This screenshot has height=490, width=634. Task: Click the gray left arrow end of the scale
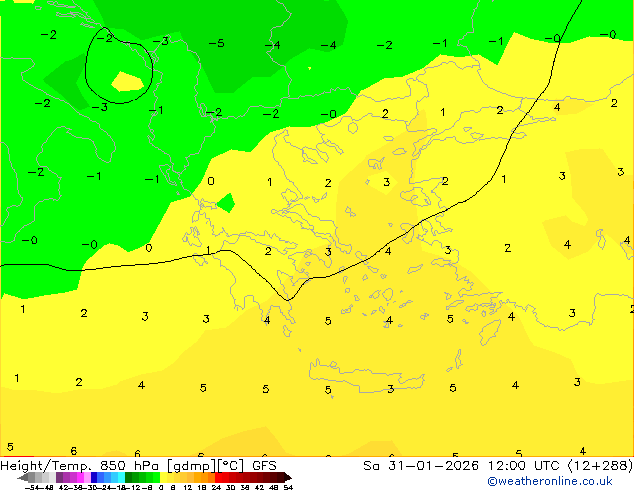[22, 478]
